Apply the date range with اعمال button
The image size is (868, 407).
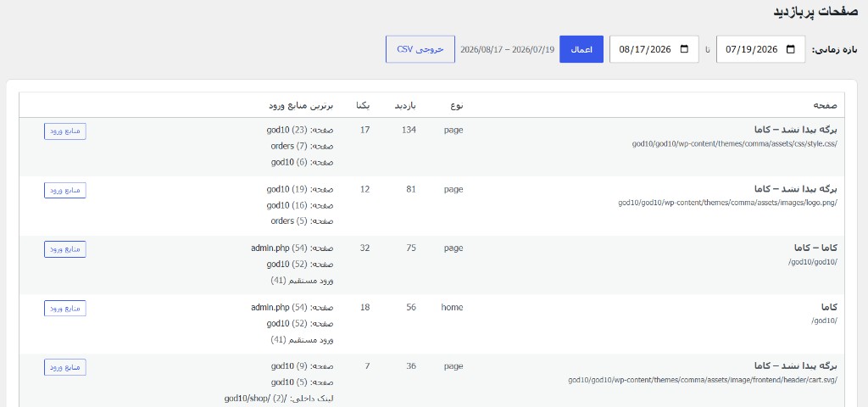coord(581,49)
